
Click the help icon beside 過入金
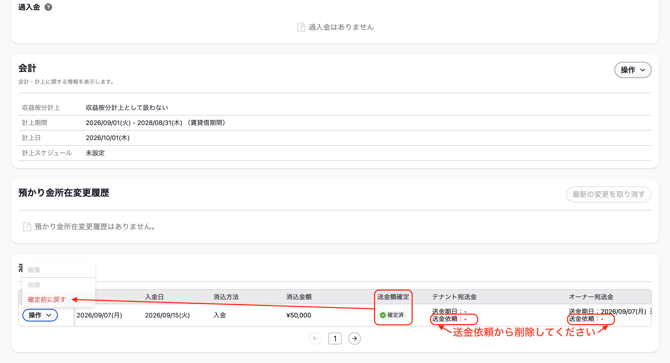(48, 7)
